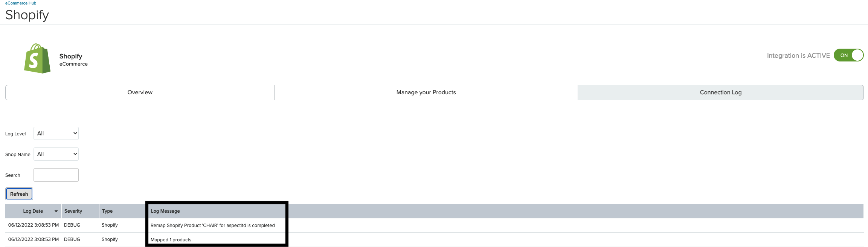The height and width of the screenshot is (247, 868).
Task: Click the Shop Name label
Action: pyautogui.click(x=18, y=155)
